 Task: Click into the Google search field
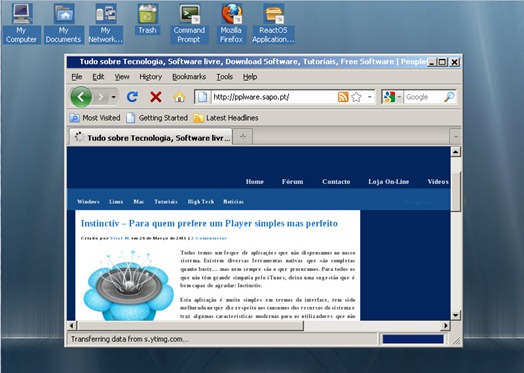(423, 97)
